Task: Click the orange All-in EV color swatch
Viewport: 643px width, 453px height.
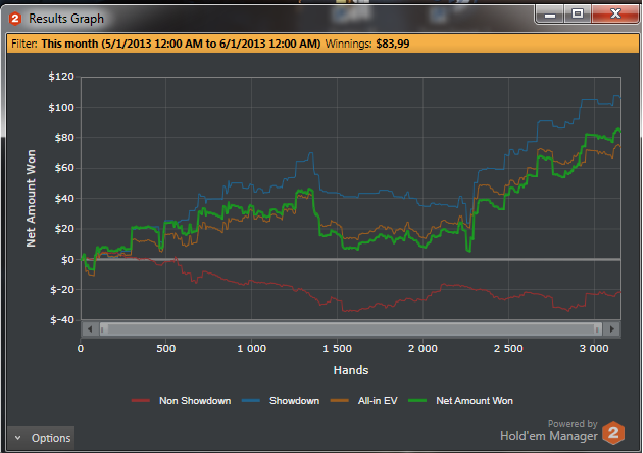Action: pos(340,401)
